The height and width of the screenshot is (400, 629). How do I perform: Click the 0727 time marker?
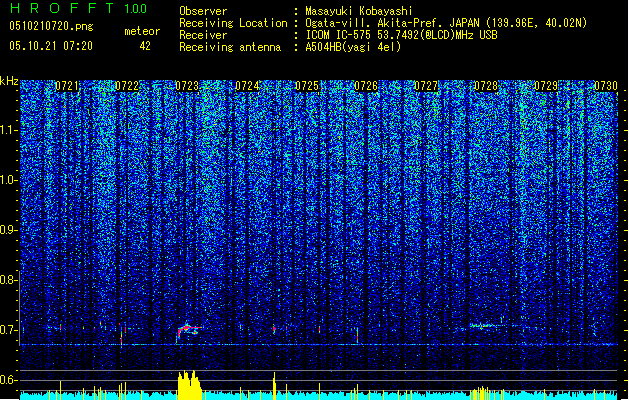426,86
